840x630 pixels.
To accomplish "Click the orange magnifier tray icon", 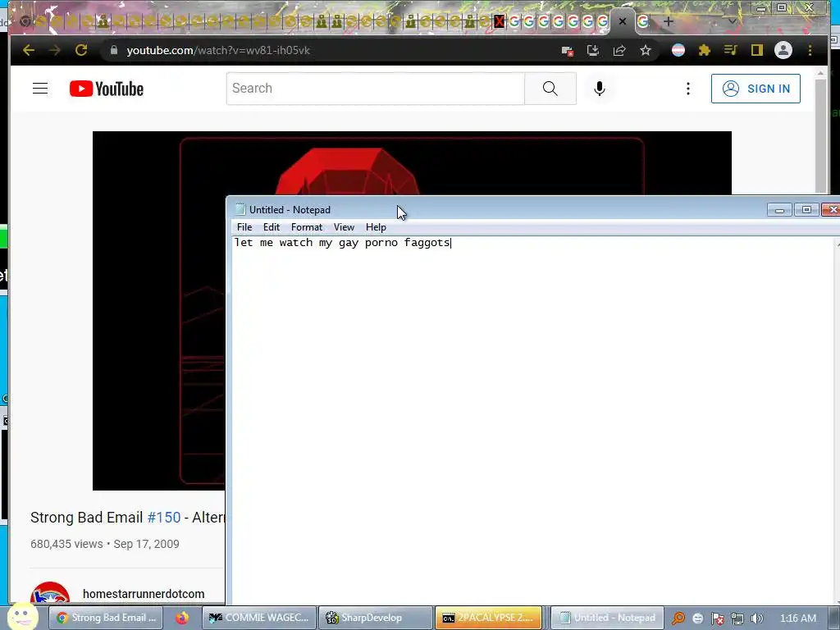I will (x=678, y=619).
